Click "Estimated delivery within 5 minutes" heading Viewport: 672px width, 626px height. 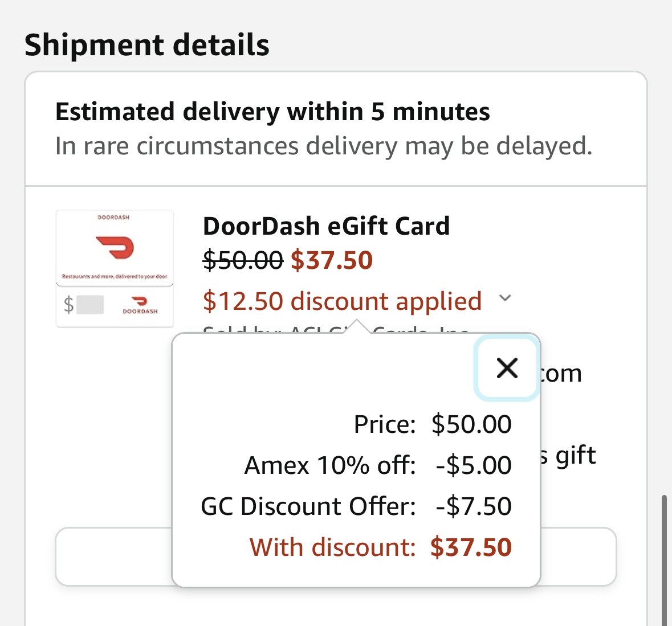click(x=272, y=112)
